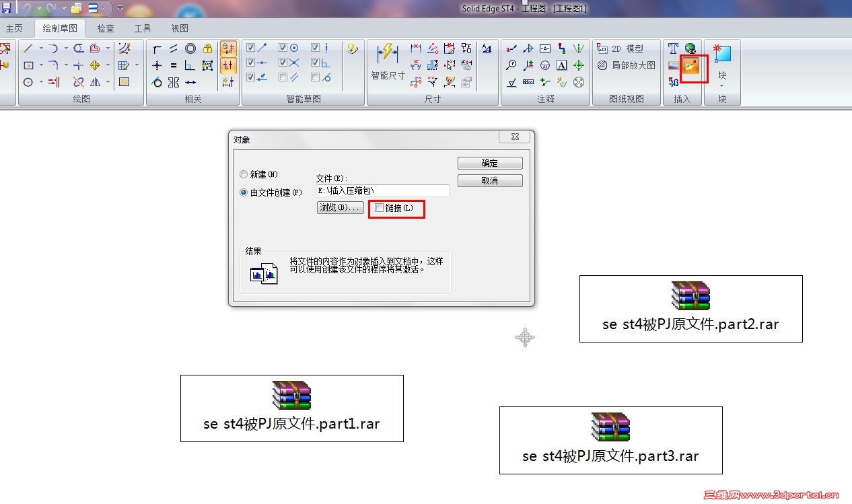Enable IntelliSketch Tangent checkbox
Image resolution: width=852 pixels, height=504 pixels.
pos(316,77)
